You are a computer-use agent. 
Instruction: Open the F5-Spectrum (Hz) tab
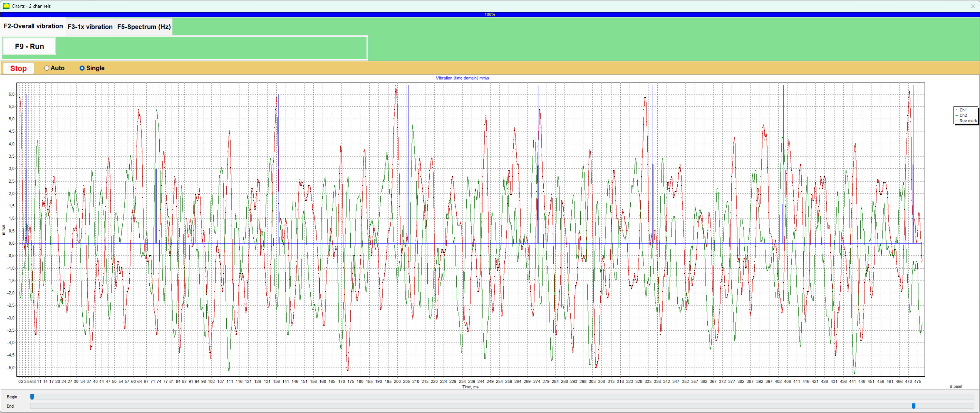144,27
